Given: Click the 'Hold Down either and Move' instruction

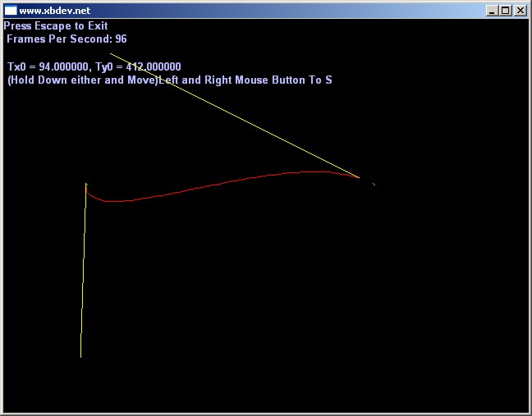Looking at the screenshot, I should click(x=82, y=80).
